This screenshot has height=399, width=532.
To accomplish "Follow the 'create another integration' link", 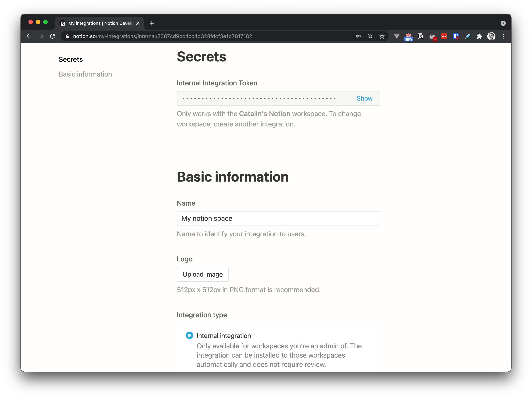I will click(x=253, y=124).
